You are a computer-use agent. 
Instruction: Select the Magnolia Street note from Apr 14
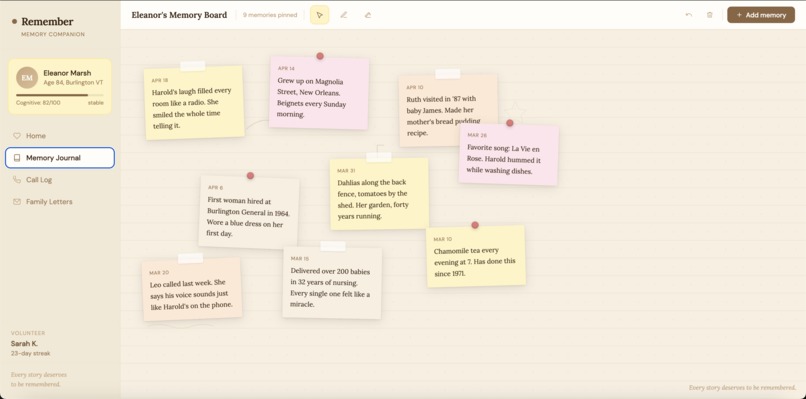click(319, 93)
